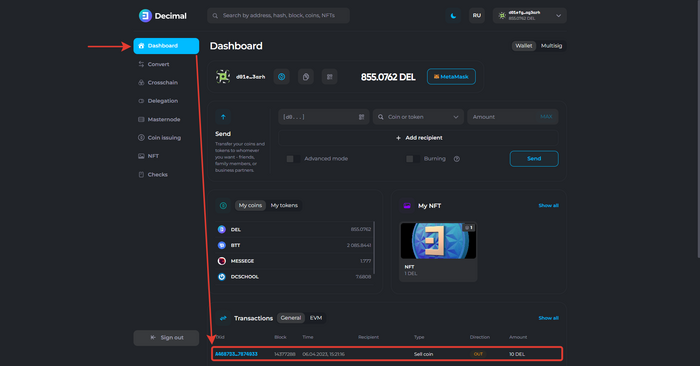Click the recipient address input field

click(324, 117)
